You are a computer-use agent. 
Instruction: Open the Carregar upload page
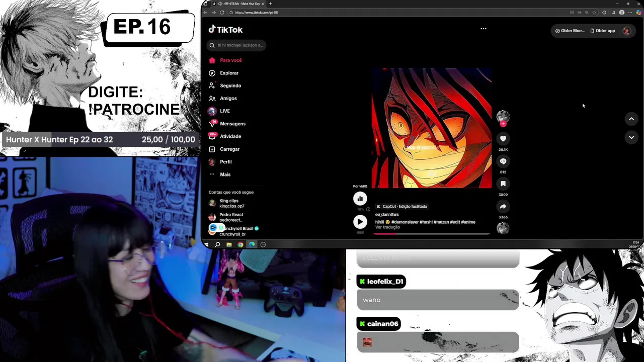[x=224, y=149]
